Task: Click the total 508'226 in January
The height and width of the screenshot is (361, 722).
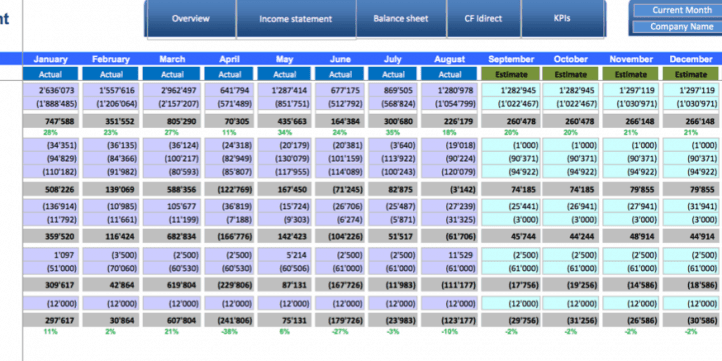Action: tap(51, 189)
